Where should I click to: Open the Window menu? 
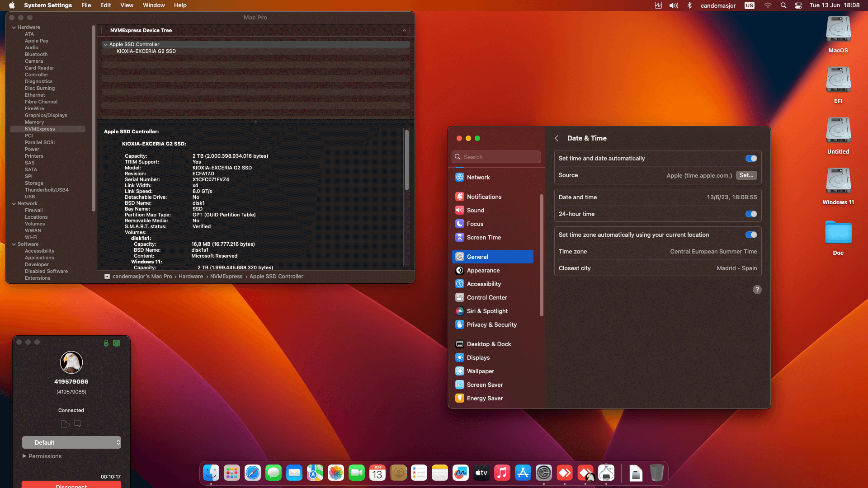pos(154,5)
